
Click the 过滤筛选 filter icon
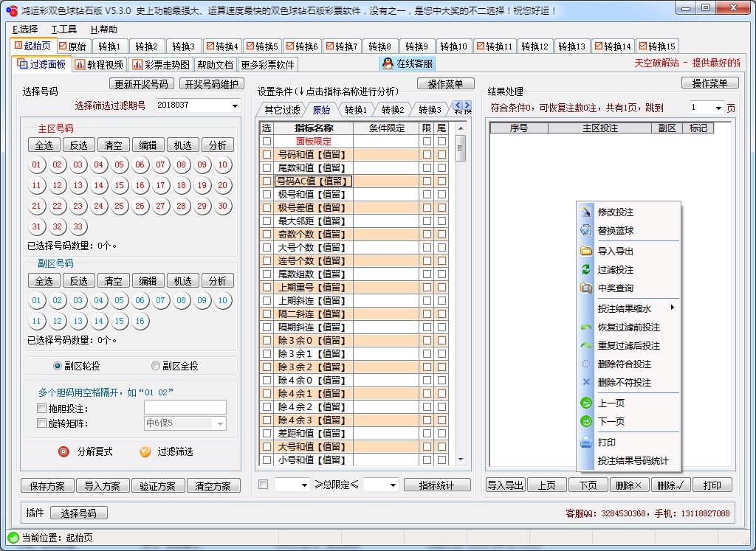click(145, 451)
